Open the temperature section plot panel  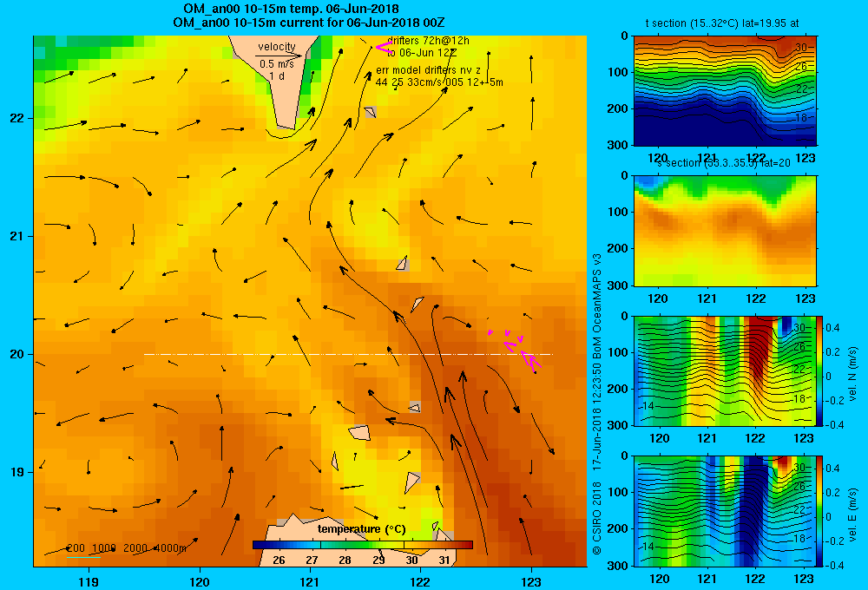(725, 91)
